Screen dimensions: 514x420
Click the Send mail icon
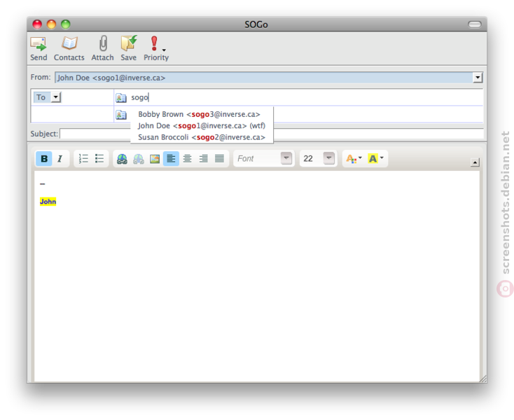[39, 49]
